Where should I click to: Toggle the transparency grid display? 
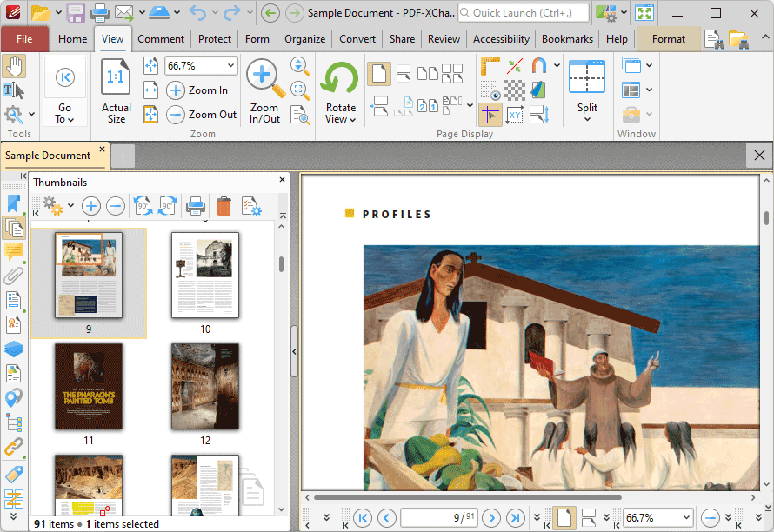pos(514,90)
